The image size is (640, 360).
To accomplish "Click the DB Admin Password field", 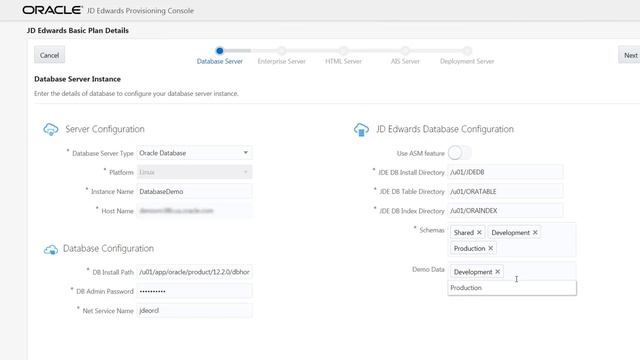I will click(x=194, y=291).
